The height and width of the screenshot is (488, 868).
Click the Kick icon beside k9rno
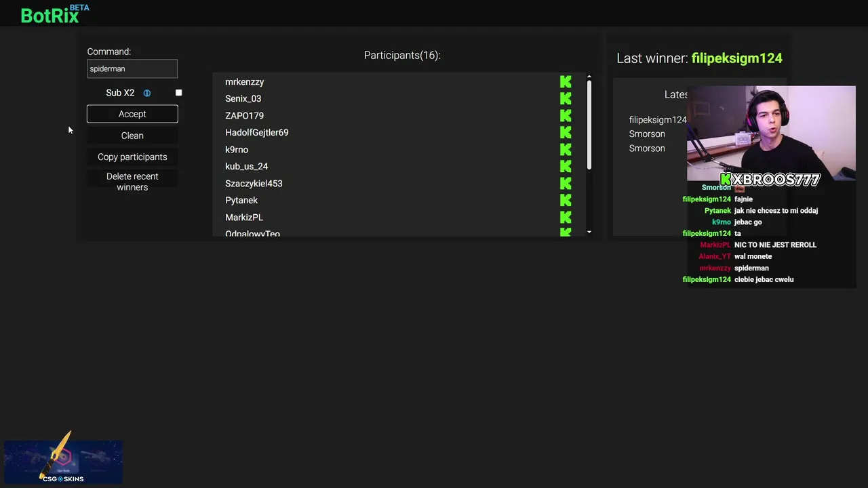[566, 150]
